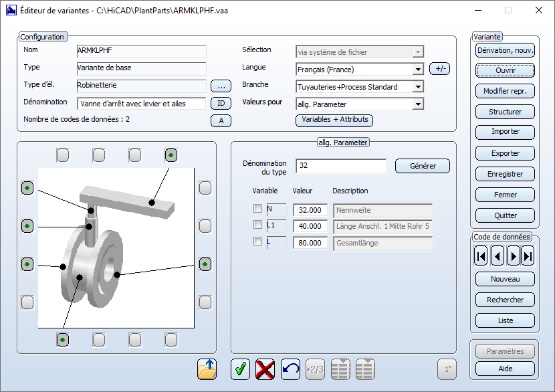555x392 pixels.
Task: Click the Enregistrer button
Action: pos(506,174)
